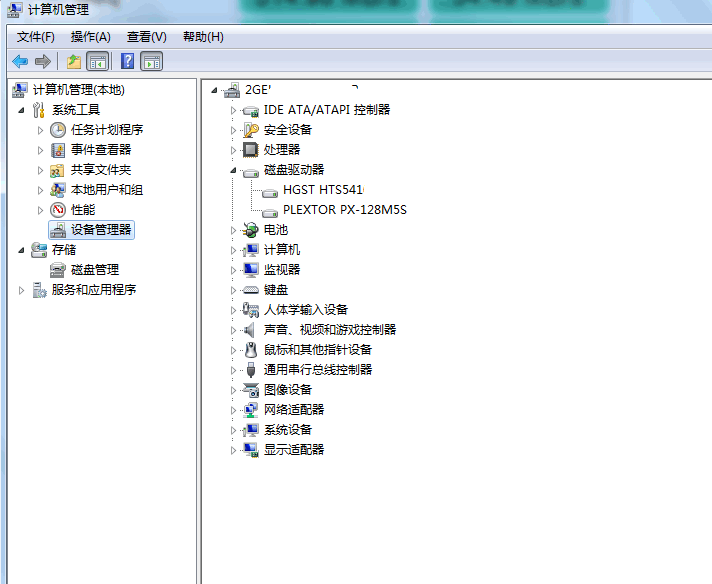Expand the 服务和应用程序 tree node
This screenshot has width=712, height=584.
21,290
